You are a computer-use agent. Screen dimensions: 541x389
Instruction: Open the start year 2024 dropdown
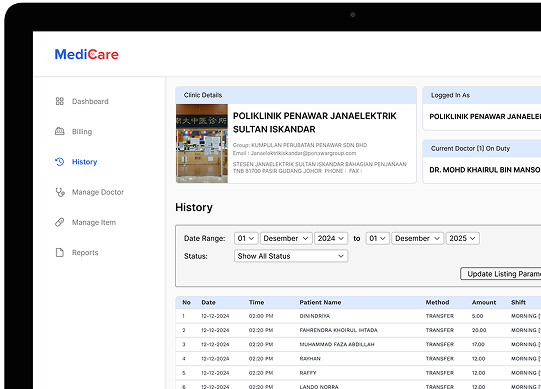331,238
